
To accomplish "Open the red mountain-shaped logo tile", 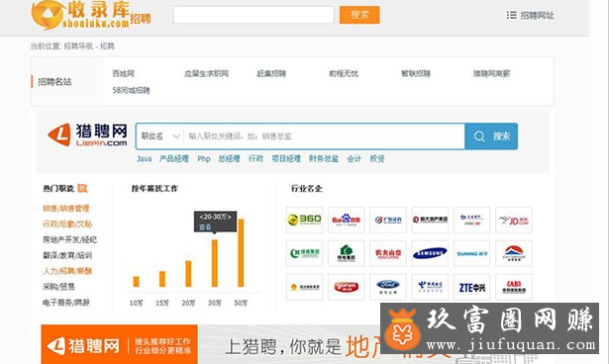I will click(514, 253).
